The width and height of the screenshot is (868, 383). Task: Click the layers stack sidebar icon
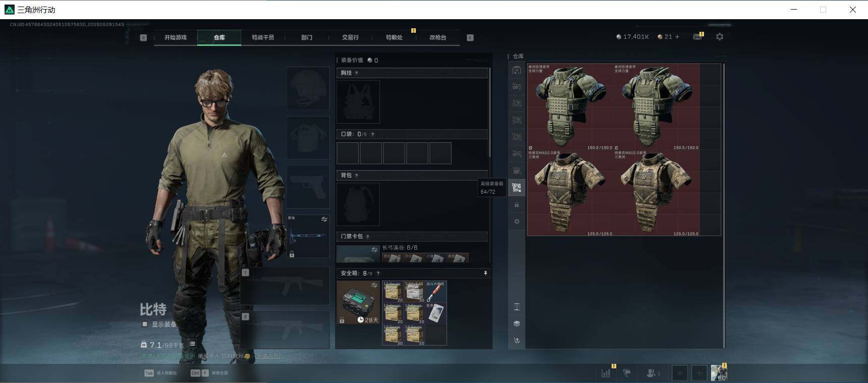pos(517,323)
